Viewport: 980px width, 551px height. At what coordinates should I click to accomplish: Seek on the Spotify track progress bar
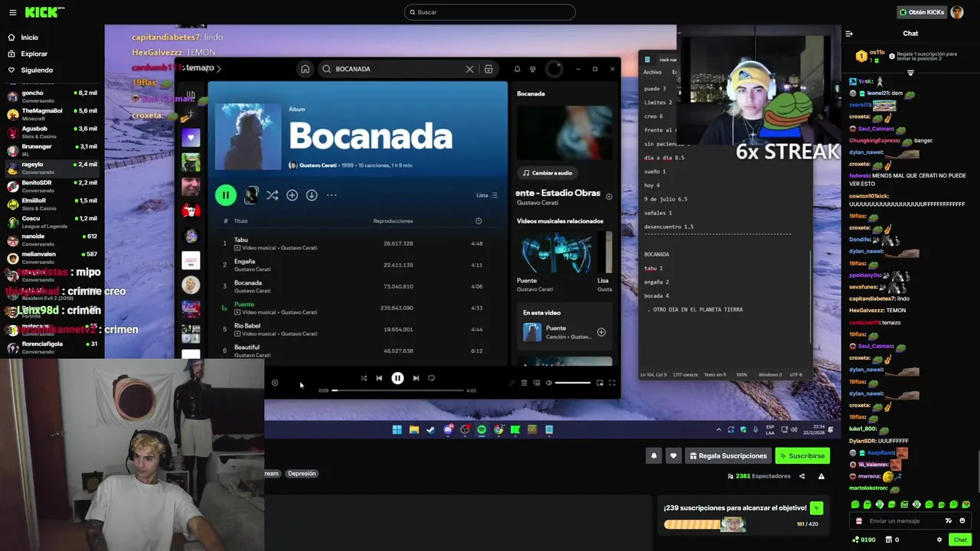click(397, 390)
